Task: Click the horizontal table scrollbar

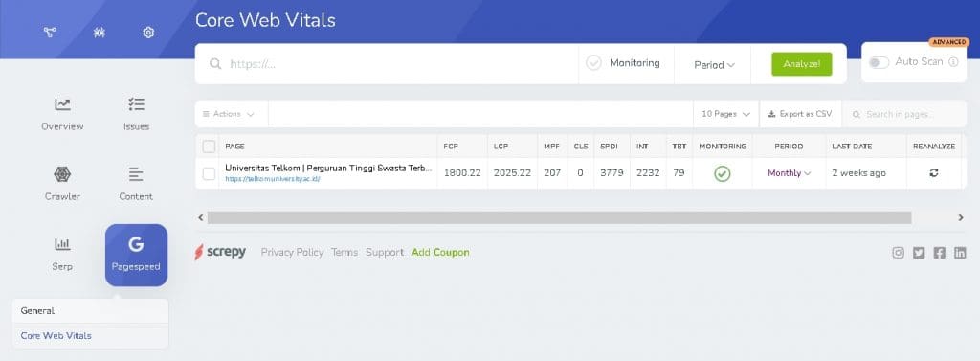Action: point(559,217)
